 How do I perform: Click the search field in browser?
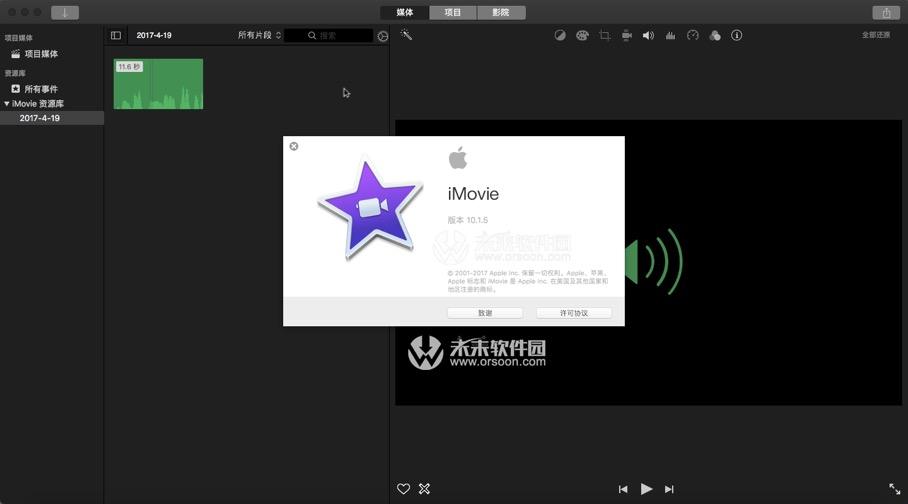tap(328, 35)
